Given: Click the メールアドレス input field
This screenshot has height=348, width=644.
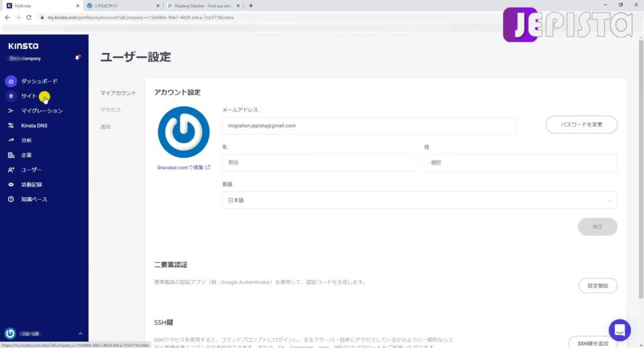Looking at the screenshot, I should [369, 126].
